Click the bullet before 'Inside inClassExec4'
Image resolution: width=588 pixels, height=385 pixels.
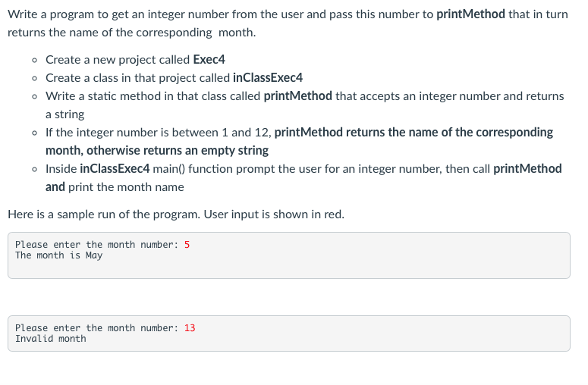coord(34,170)
